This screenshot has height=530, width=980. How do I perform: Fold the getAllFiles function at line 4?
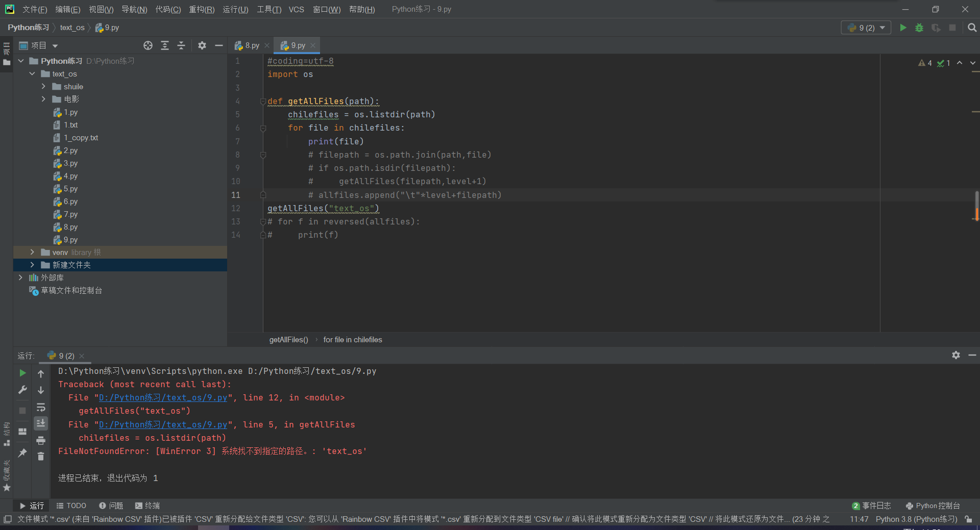click(263, 101)
